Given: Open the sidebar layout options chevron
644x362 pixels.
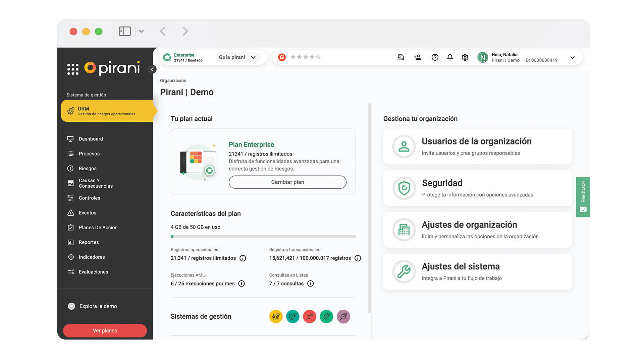Looking at the screenshot, I should coord(142,31).
